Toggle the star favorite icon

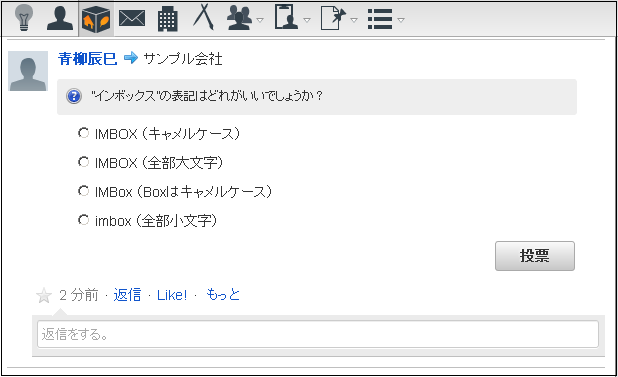[x=44, y=295]
